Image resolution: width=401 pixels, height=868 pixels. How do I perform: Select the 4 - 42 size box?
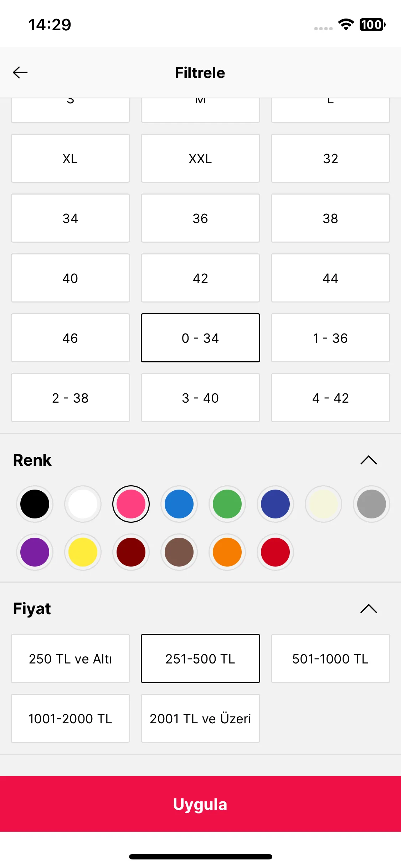tap(330, 398)
